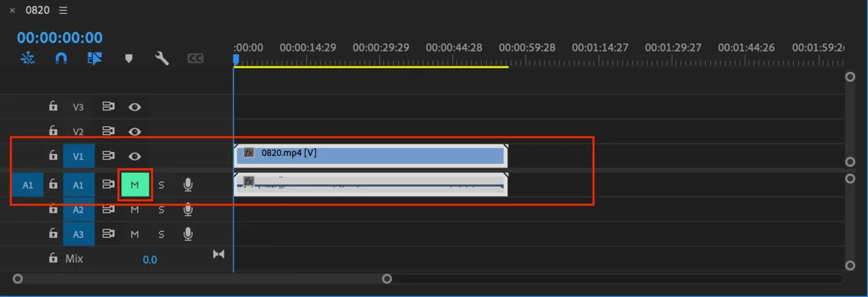Add a marker with the marker icon
868x297 pixels.
[128, 59]
